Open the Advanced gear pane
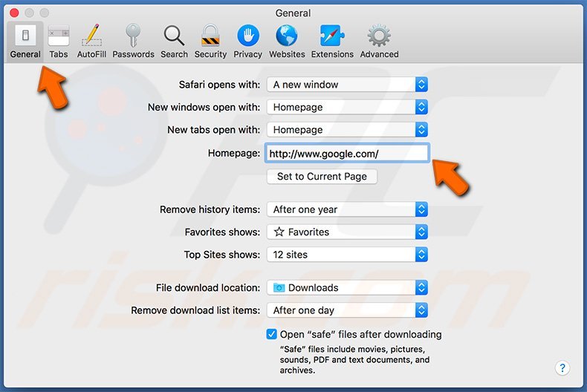587x392 pixels. pyautogui.click(x=379, y=42)
